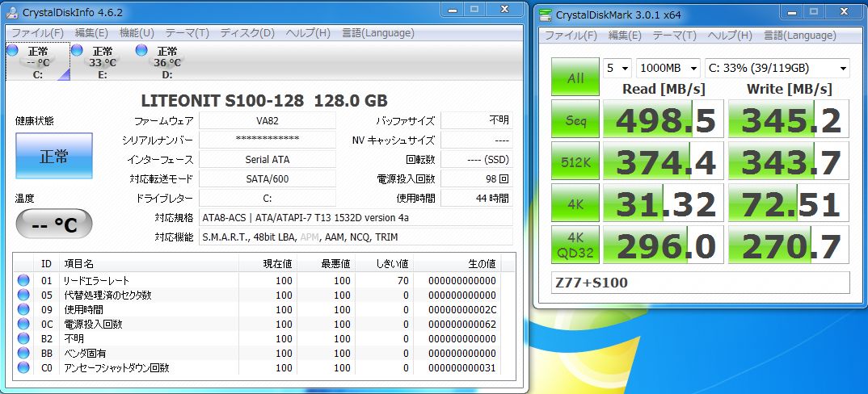The image size is (868, 394).
Task: Open ファイル(F) menu in CrystalDiskInfo
Action: tap(38, 33)
